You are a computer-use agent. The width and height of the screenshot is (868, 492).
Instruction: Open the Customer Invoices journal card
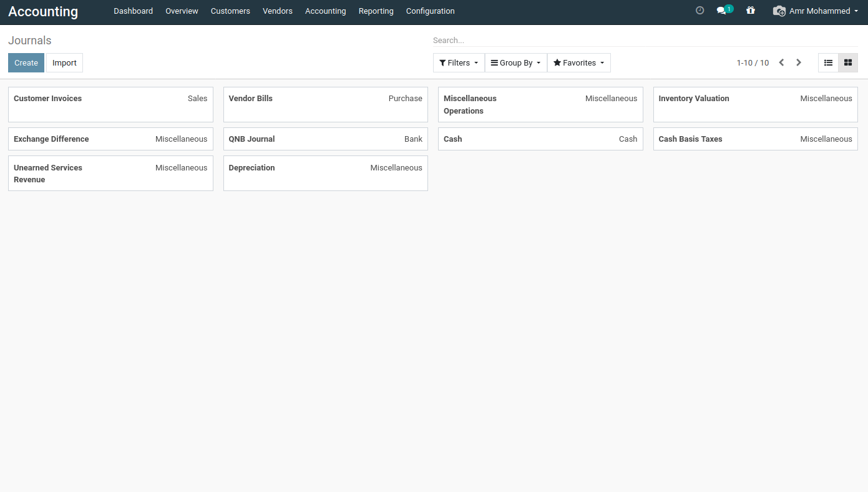(110, 104)
